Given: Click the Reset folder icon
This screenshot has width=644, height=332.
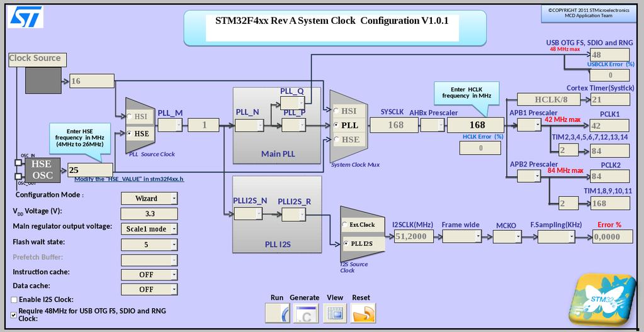Looking at the screenshot, I should [363, 313].
